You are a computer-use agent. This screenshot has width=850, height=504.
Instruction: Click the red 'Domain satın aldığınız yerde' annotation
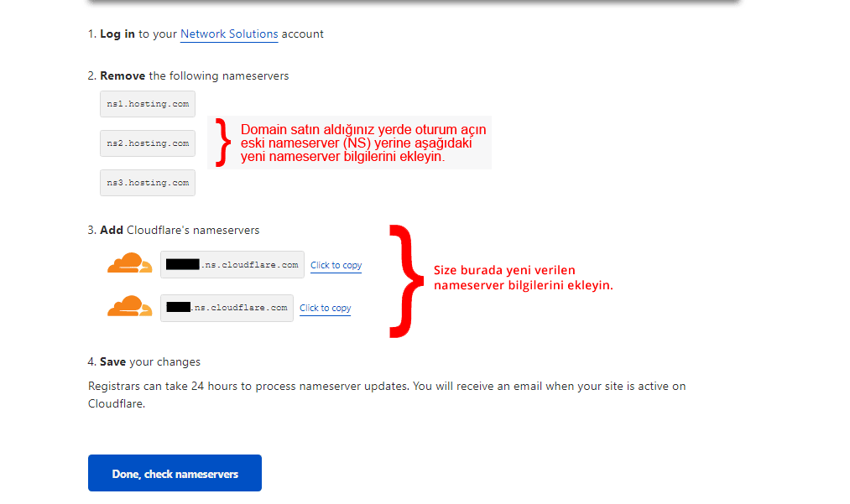(x=362, y=143)
